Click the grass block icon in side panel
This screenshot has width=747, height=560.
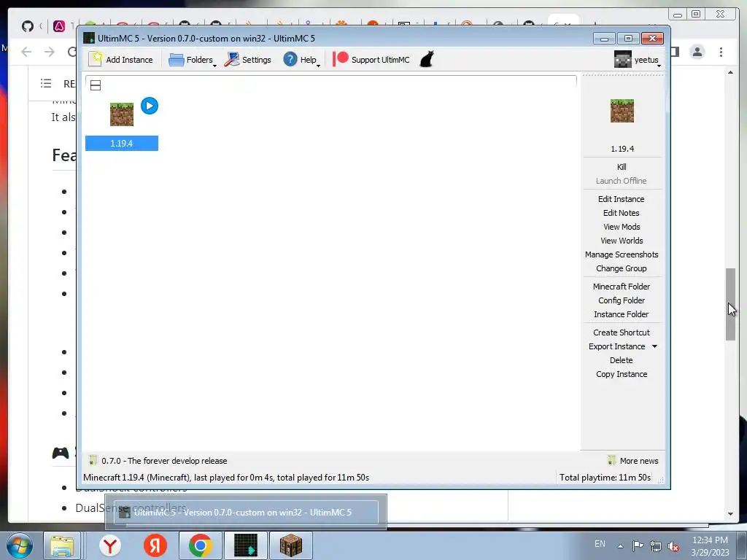pos(622,111)
